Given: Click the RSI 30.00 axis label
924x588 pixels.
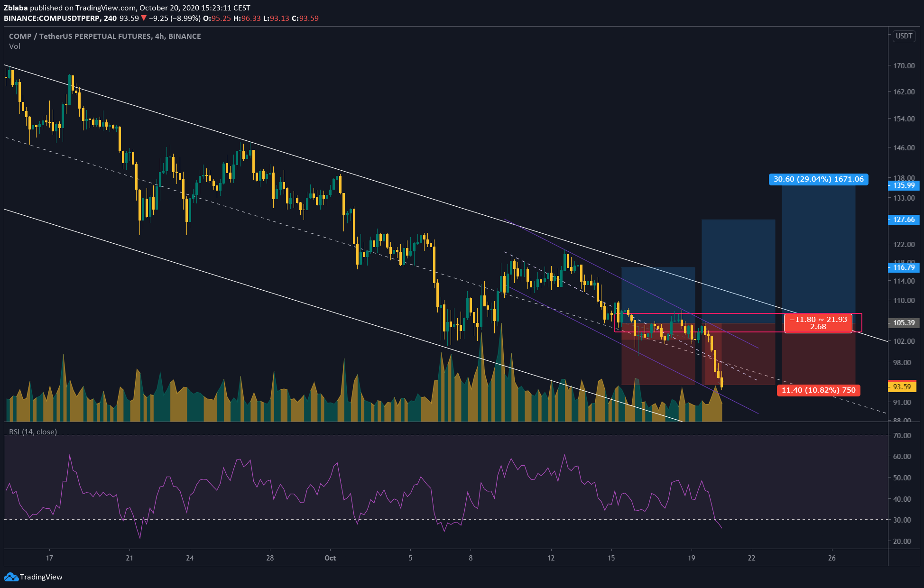Looking at the screenshot, I should click(902, 520).
